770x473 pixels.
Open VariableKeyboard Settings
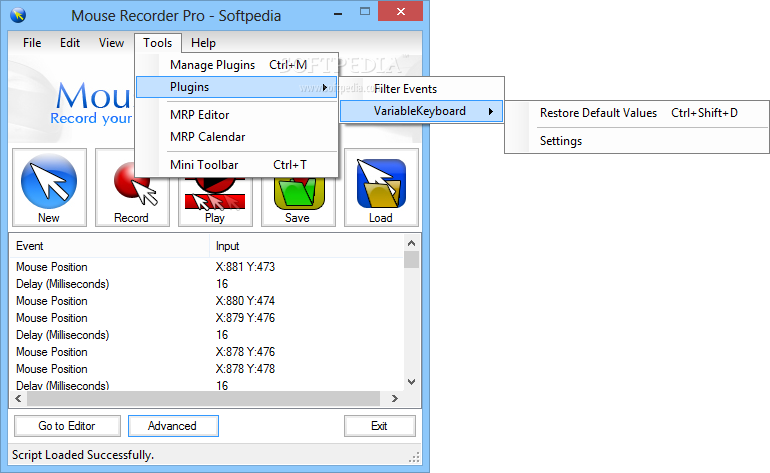(637, 141)
